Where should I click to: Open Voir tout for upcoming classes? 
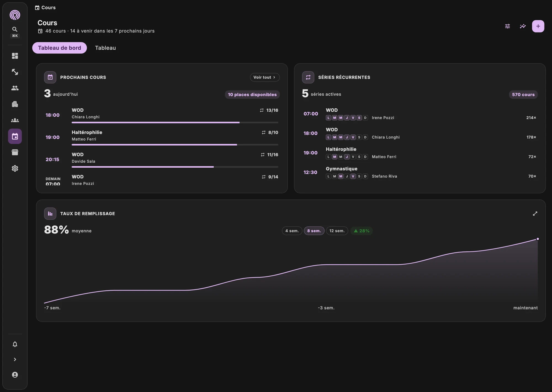point(265,77)
